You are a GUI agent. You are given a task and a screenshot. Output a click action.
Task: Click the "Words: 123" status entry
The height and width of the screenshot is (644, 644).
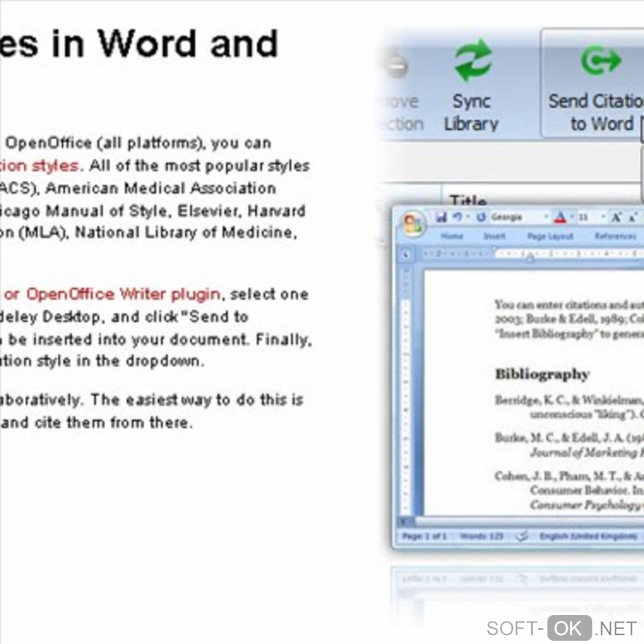pos(481,536)
